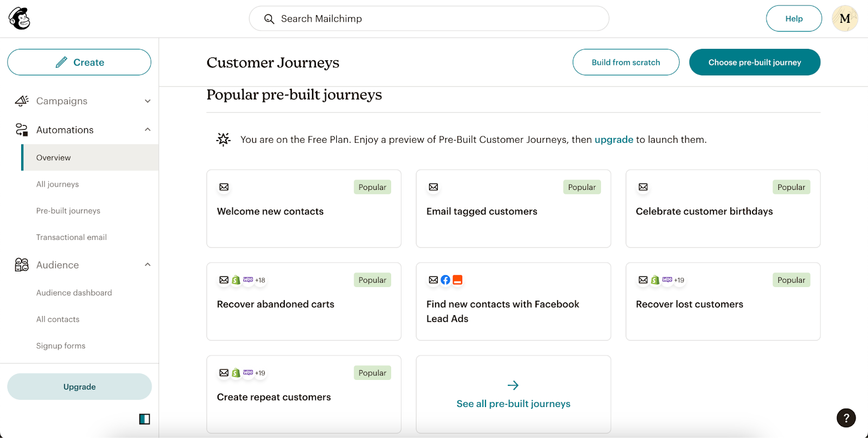
Task: Open Email tagged customers journey card
Action: click(513, 209)
